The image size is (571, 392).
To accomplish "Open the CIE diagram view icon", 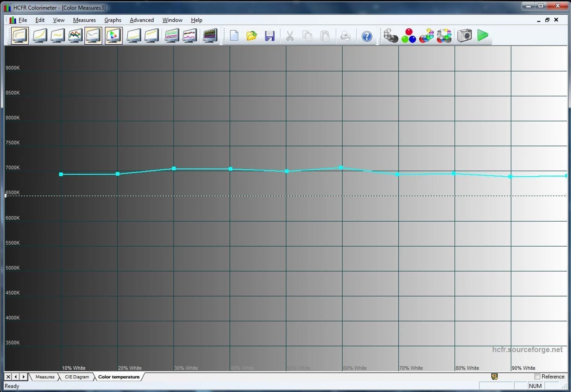I will pyautogui.click(x=113, y=36).
